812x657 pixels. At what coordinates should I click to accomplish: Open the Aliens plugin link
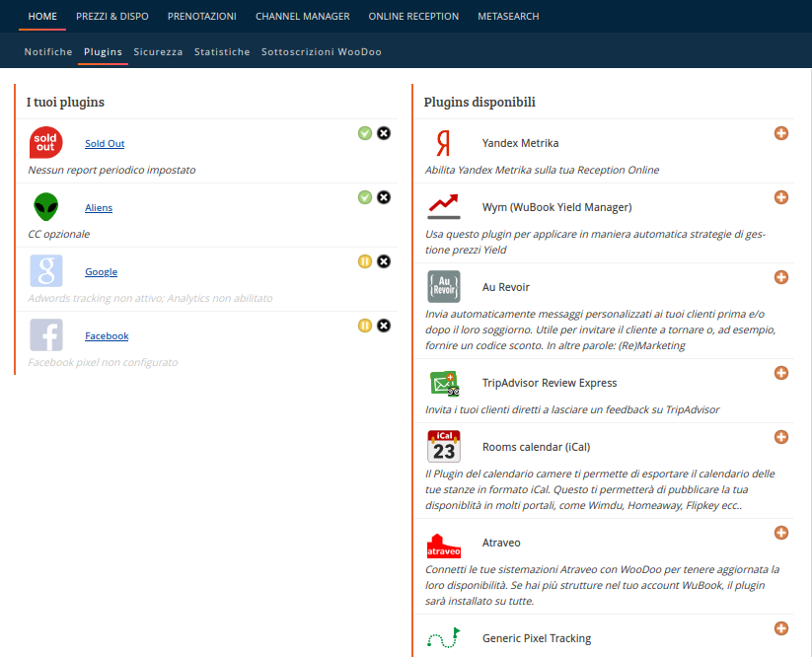pyautogui.click(x=99, y=208)
